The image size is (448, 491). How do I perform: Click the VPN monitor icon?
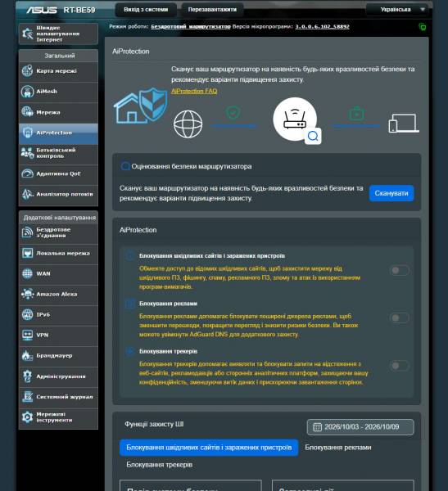tap(27, 335)
